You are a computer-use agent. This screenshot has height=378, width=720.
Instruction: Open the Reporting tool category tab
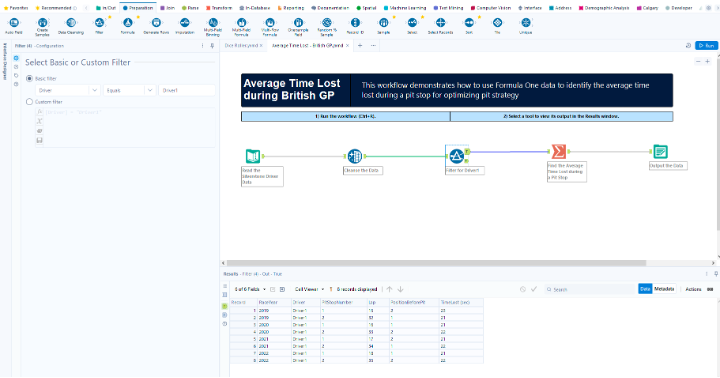291,8
